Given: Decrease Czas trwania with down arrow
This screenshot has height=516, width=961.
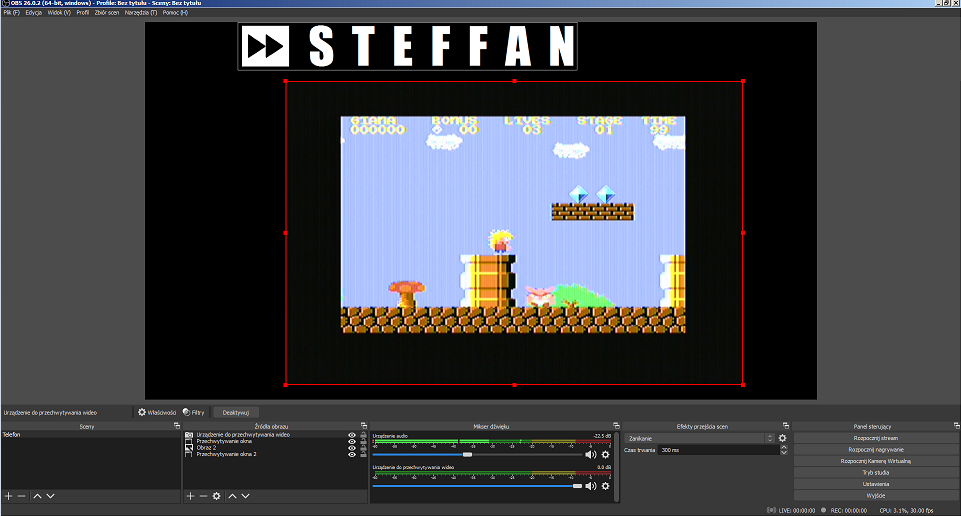Looking at the screenshot, I should pos(783,452).
